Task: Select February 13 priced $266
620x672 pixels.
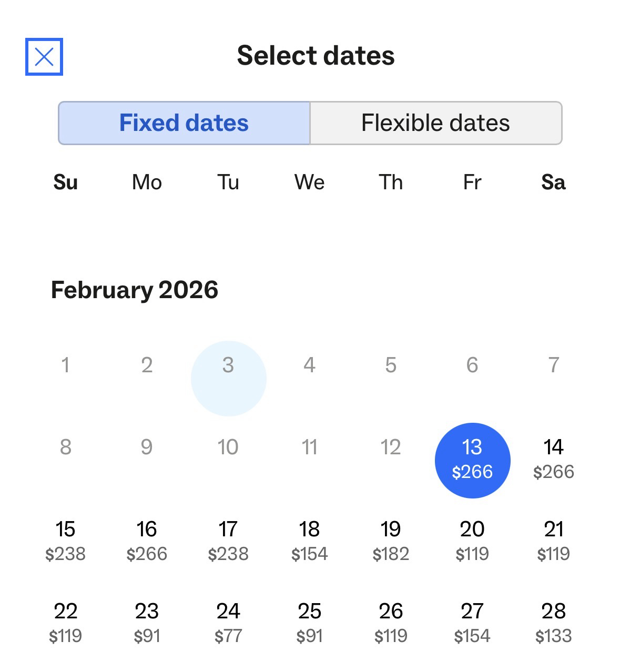Action: tap(472, 460)
